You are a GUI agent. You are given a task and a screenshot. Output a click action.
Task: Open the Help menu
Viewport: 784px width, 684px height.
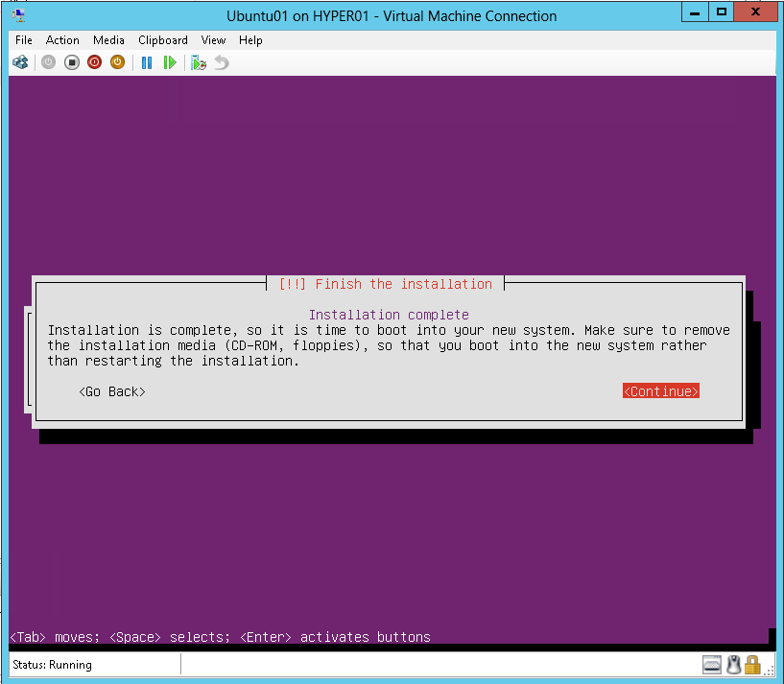click(x=250, y=40)
